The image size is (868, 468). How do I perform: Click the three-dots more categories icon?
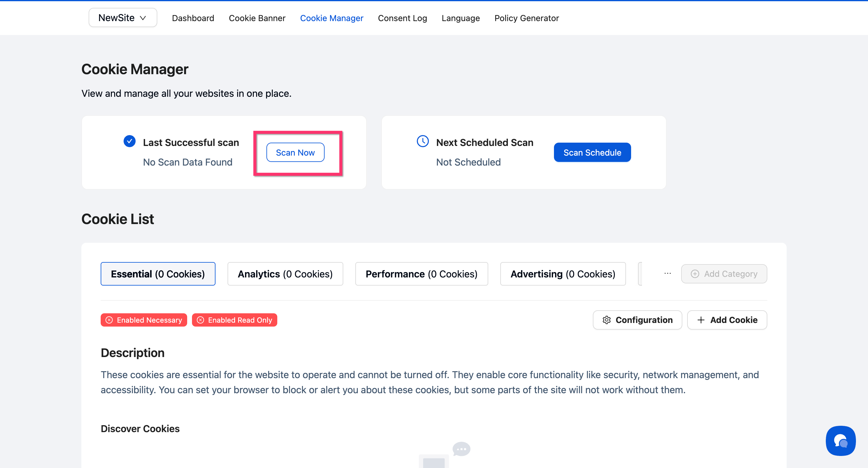point(668,274)
